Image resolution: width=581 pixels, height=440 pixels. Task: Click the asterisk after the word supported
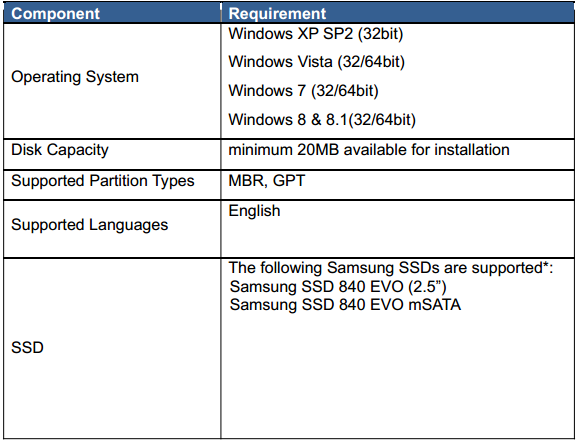(x=545, y=265)
